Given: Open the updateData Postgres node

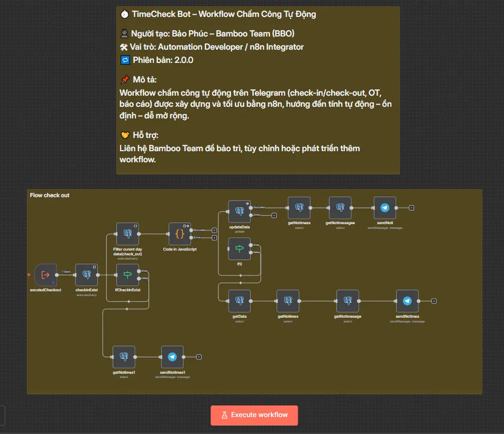Looking at the screenshot, I should (239, 211).
